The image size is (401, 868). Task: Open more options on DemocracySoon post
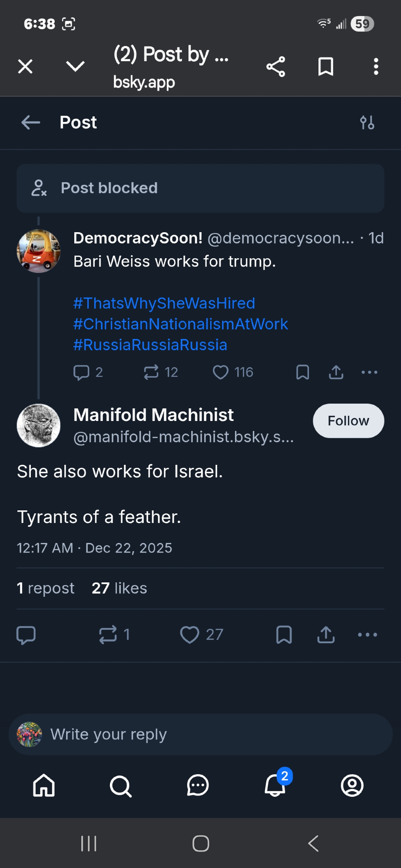pos(369,372)
